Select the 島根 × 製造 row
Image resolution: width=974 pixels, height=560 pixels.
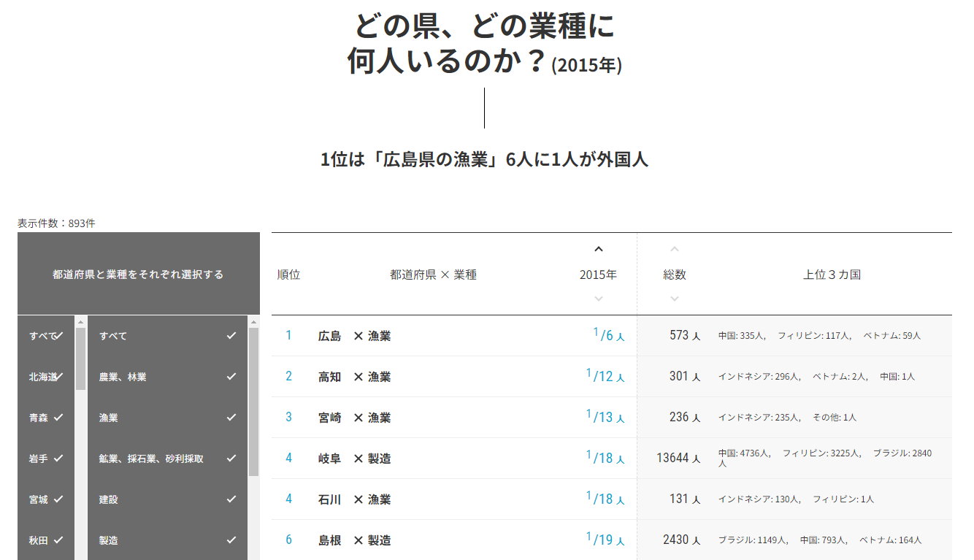click(612, 540)
